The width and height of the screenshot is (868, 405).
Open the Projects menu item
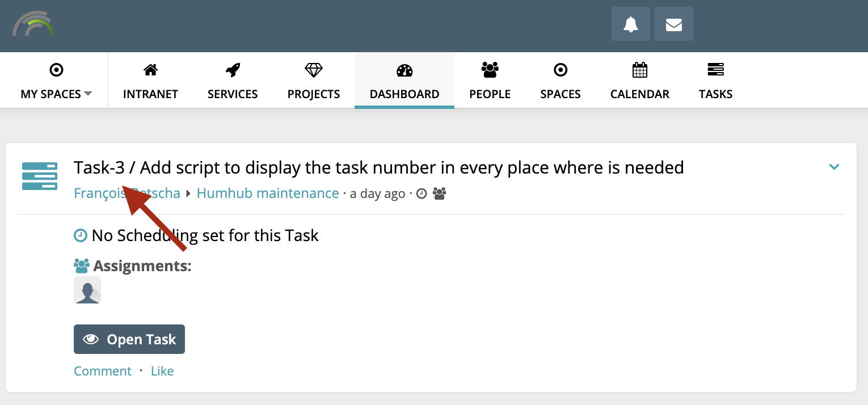[x=314, y=81]
